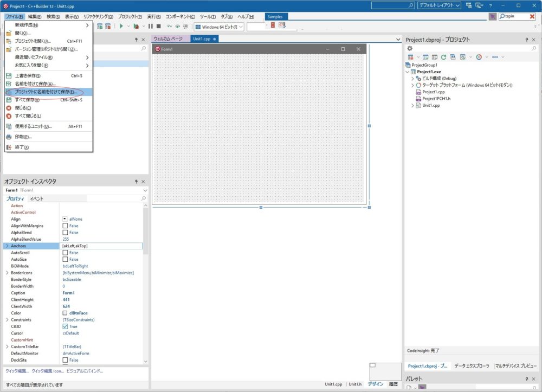Click the green Run button in toolbar
The width and height of the screenshot is (542, 392).
(x=121, y=26)
